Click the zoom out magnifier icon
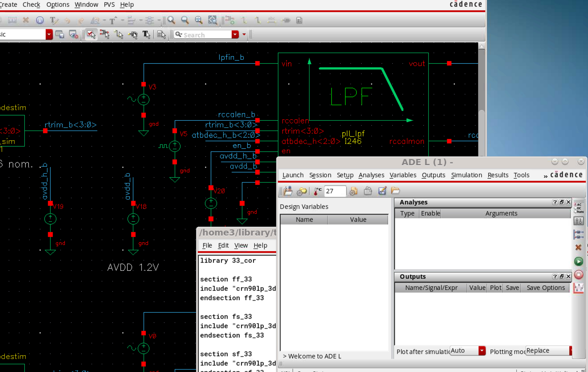This screenshot has height=372, width=588. pos(185,20)
